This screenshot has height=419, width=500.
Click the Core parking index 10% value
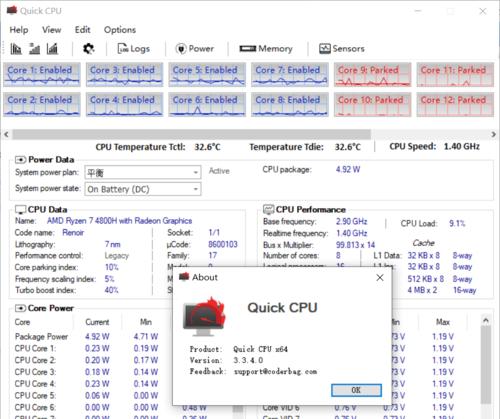[112, 267]
